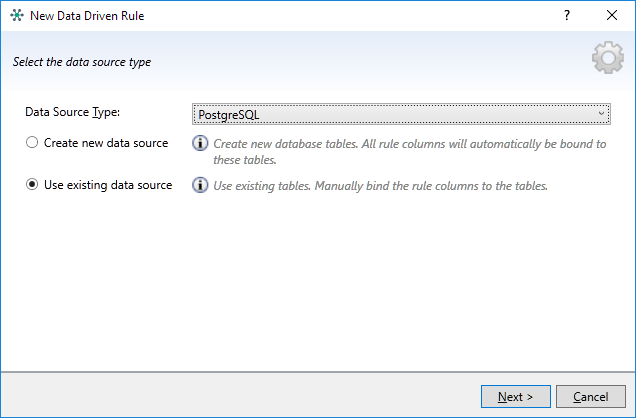Click the resize grip in the dialog corner

coord(630,412)
